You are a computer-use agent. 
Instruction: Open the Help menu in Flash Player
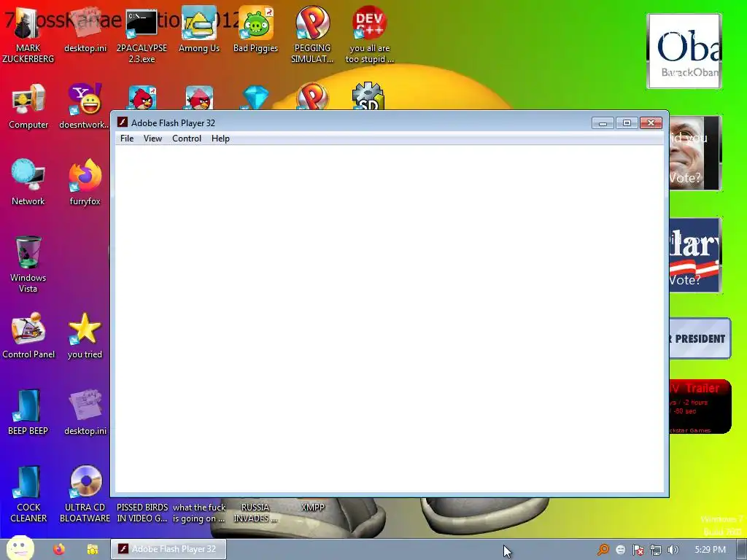(x=220, y=139)
